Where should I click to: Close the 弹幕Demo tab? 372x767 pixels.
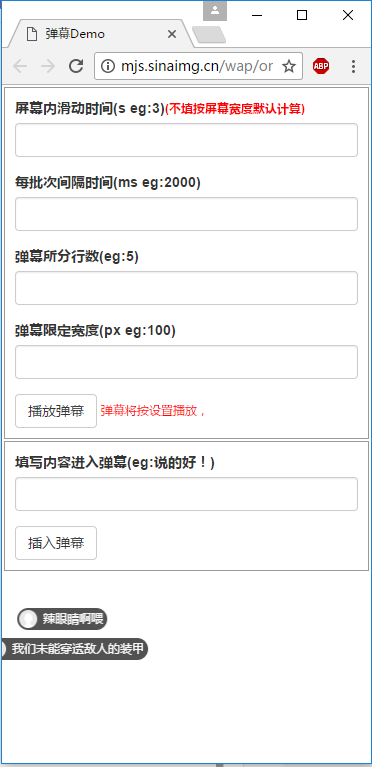point(171,34)
